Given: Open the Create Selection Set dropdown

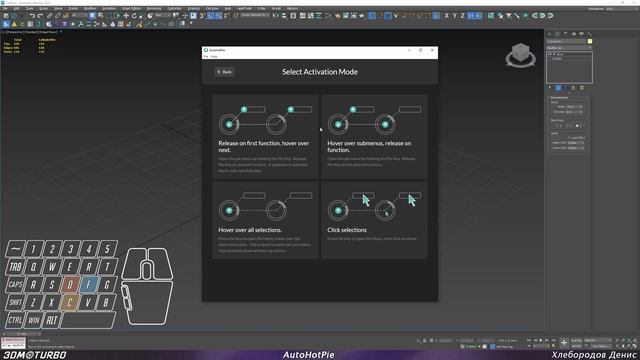Looking at the screenshot, I should pos(254,16).
